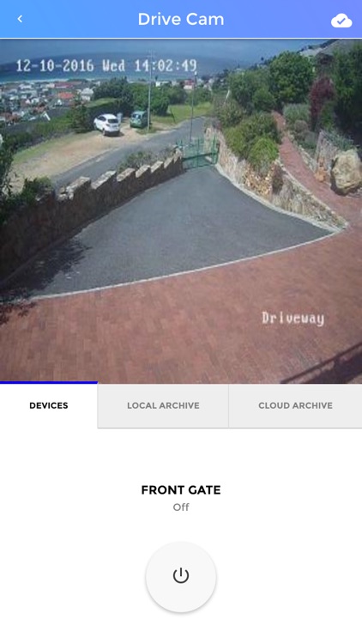
Task: Tap the cloud sync checkmark icon
Action: point(341,20)
